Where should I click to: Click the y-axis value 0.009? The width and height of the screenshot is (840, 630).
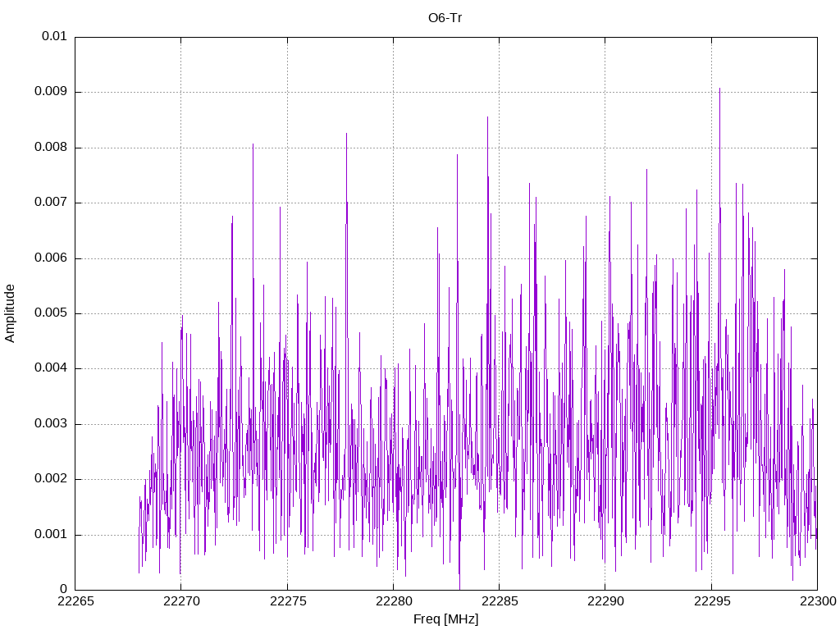coord(51,92)
